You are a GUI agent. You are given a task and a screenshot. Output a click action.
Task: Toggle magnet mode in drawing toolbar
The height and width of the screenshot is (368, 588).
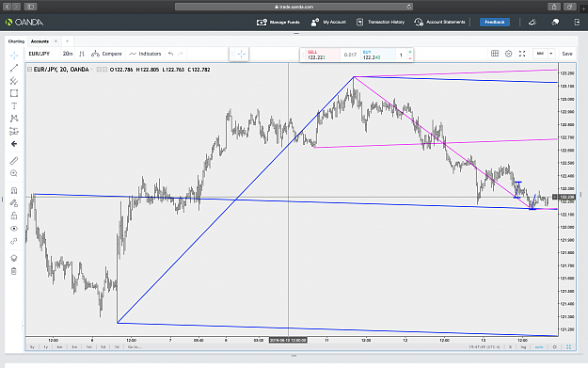pos(14,190)
